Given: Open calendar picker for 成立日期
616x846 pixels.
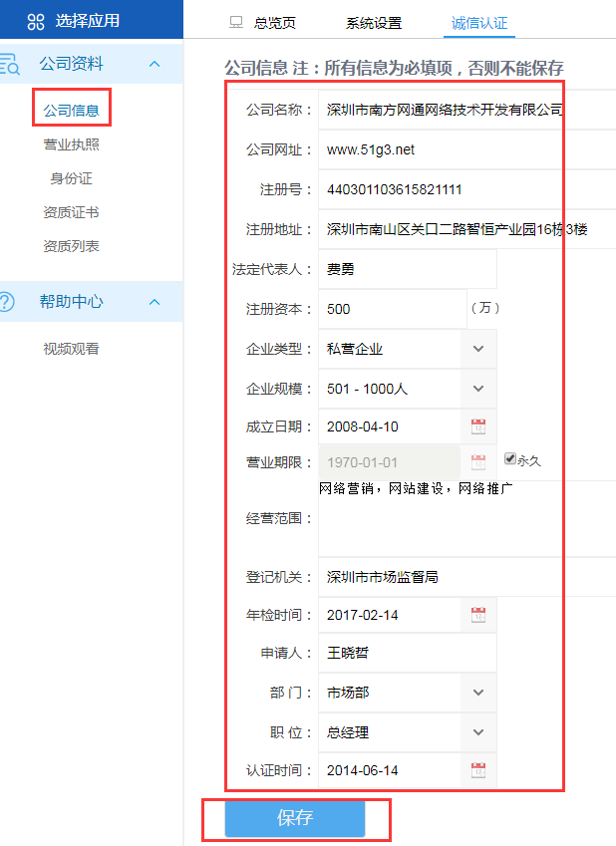Looking at the screenshot, I should (478, 426).
